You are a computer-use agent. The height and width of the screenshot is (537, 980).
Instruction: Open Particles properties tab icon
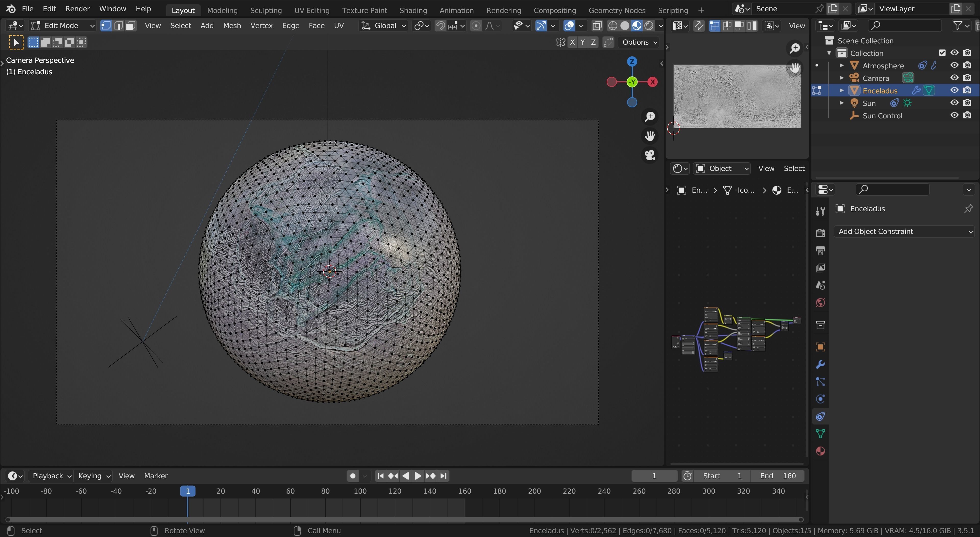(x=820, y=382)
